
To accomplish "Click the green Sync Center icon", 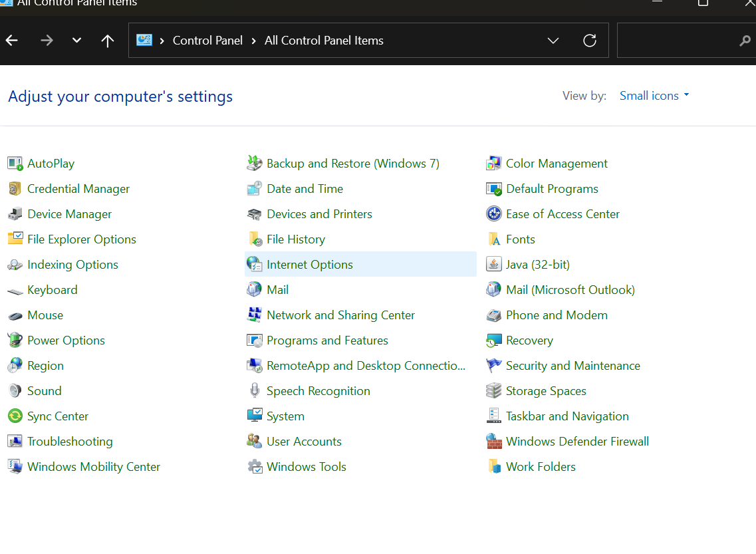I will [15, 416].
